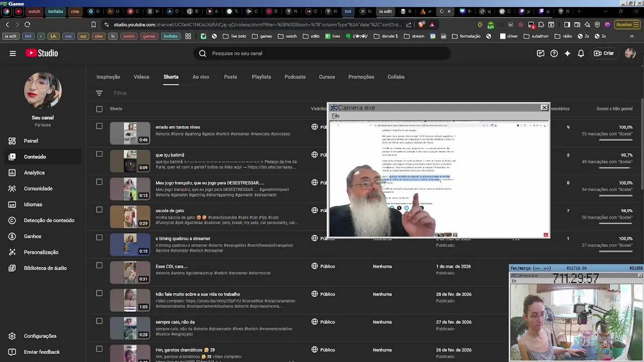Click the Brave shield icon in address bar
The image size is (644, 362).
(x=422, y=24)
